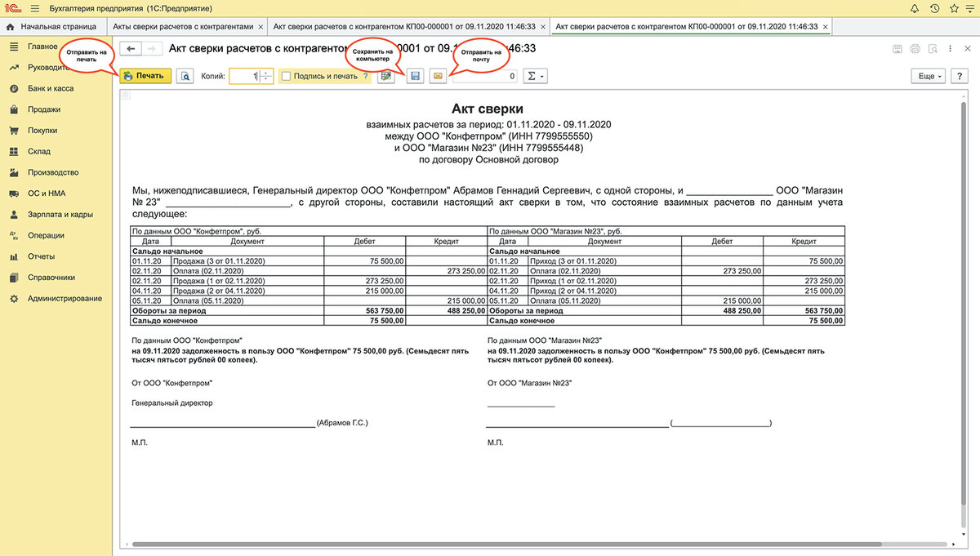The height and width of the screenshot is (556, 980).
Task: Open the help question mark button
Action: click(x=961, y=76)
